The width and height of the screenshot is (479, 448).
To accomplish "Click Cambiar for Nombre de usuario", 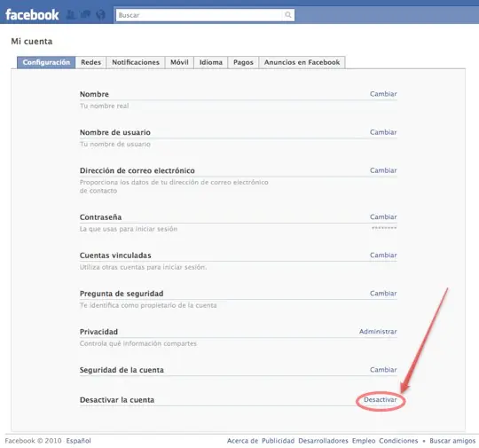I will click(383, 132).
